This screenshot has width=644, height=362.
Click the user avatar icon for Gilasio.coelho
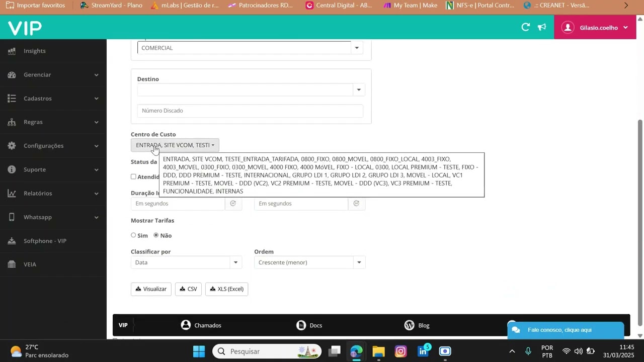[568, 28]
